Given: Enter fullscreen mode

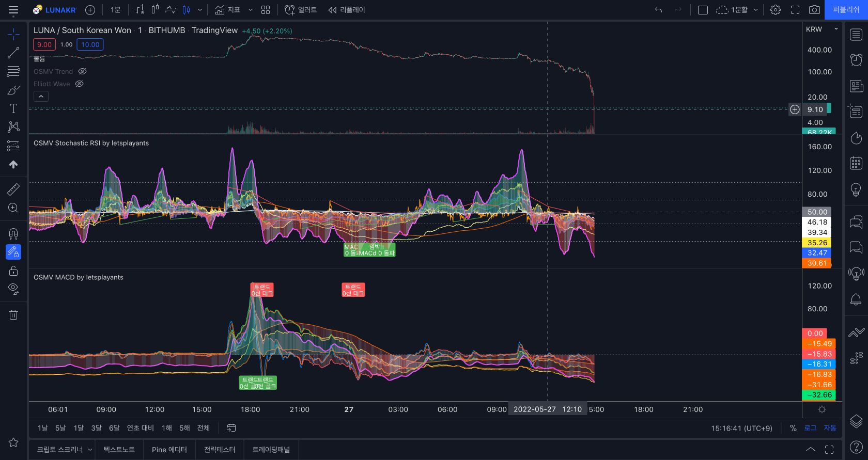Looking at the screenshot, I should [x=795, y=10].
